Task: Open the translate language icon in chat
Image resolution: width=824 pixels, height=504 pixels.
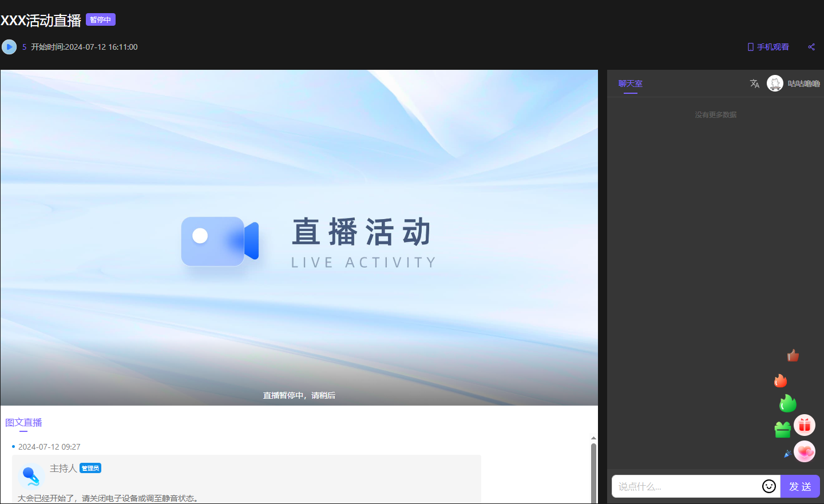Action: click(754, 84)
